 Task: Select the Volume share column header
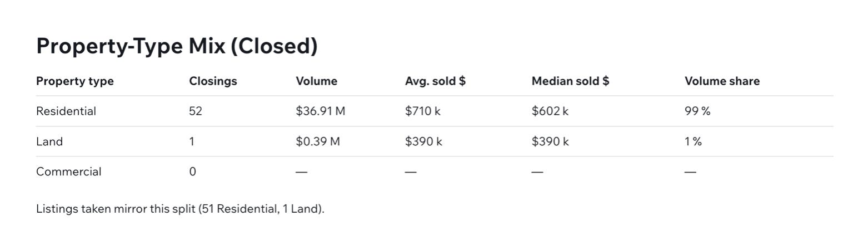(722, 81)
